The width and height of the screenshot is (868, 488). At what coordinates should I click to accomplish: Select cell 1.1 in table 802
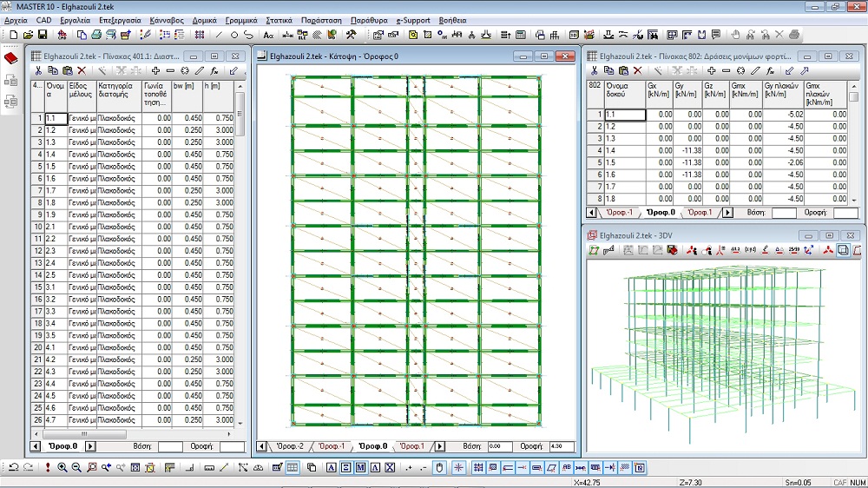tap(622, 114)
